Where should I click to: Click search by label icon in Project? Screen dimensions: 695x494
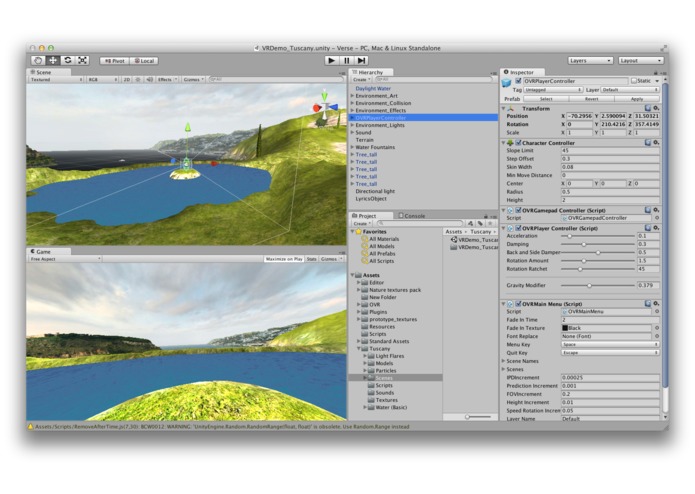(480, 224)
